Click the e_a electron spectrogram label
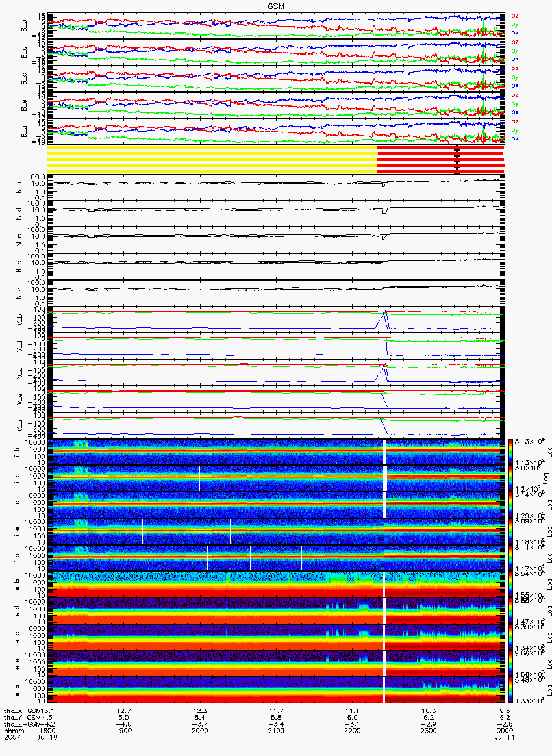This screenshot has height=756, width=552. [16, 692]
